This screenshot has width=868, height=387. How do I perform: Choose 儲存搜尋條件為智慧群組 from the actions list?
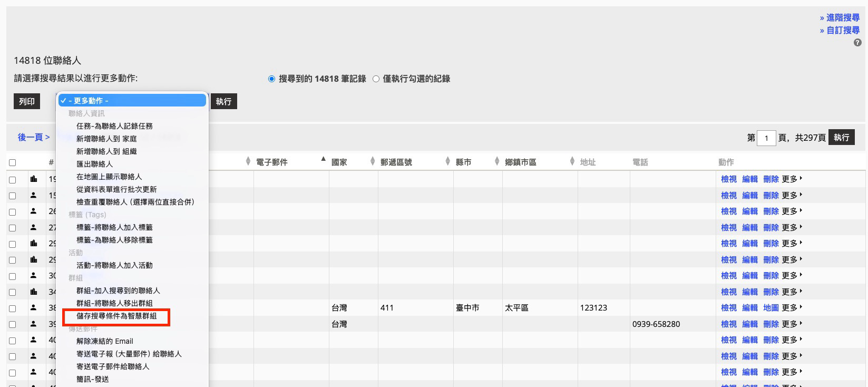pyautogui.click(x=116, y=316)
